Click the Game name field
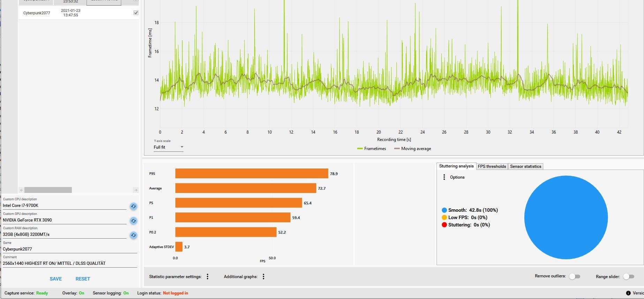Viewport: 644px width, 299px height. 70,249
